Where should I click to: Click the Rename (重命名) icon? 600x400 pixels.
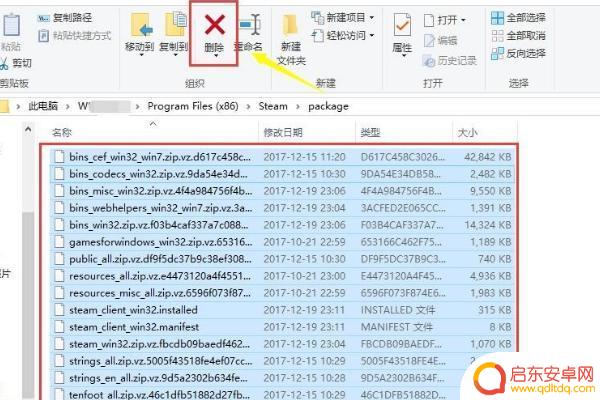250,25
